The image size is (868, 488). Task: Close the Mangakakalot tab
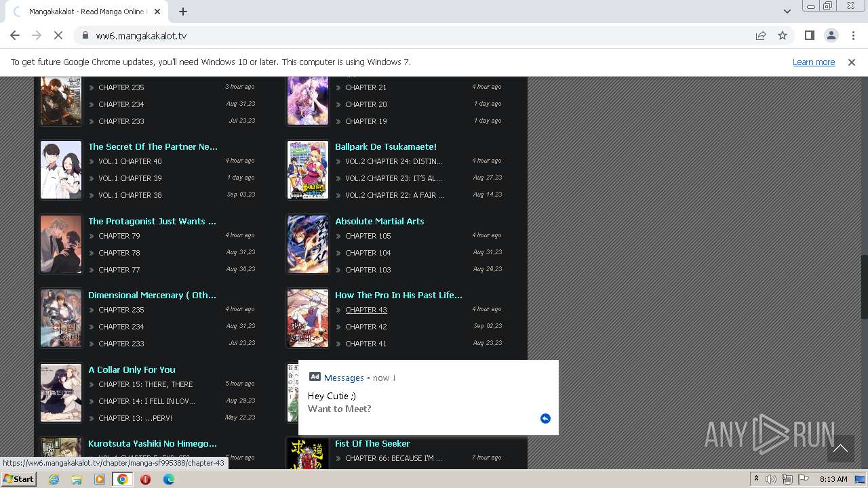pyautogui.click(x=157, y=12)
